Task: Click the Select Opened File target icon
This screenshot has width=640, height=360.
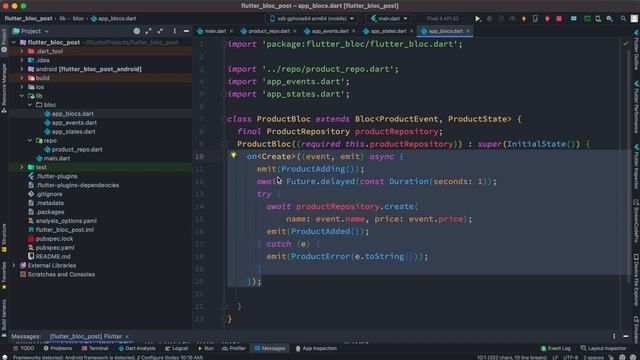Action: (137, 31)
